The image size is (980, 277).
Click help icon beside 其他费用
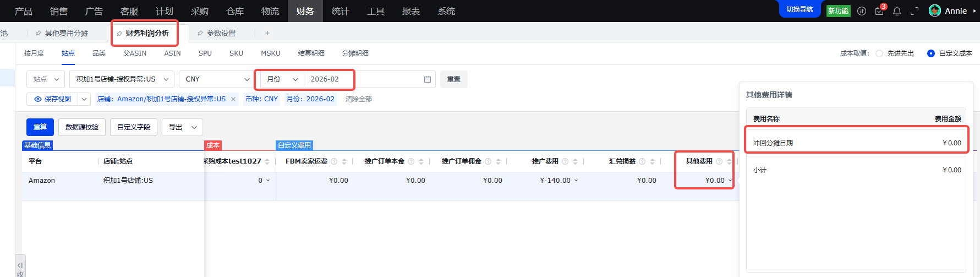click(719, 161)
